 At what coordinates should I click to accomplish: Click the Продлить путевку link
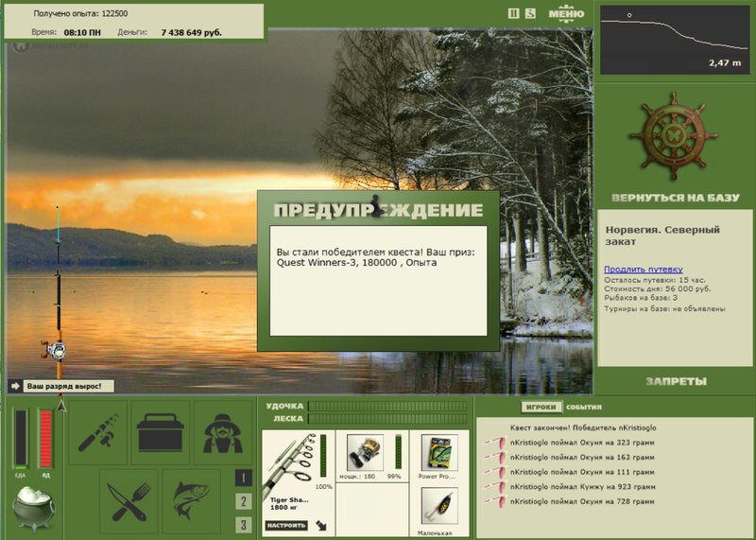tap(644, 270)
